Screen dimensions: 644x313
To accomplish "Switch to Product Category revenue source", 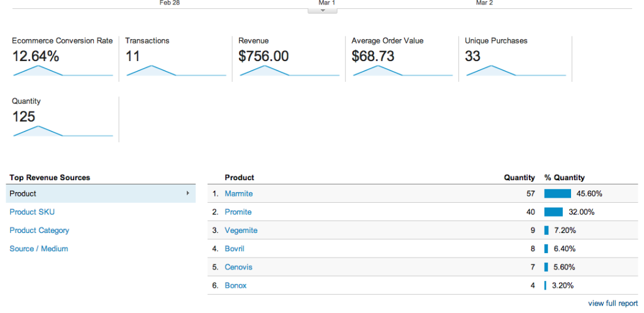I will [40, 230].
